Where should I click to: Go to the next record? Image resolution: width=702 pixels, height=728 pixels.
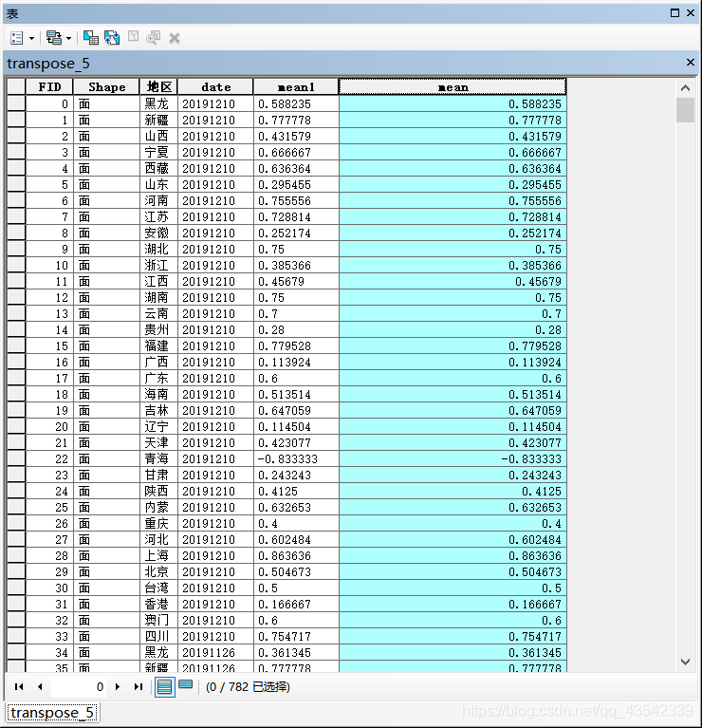(118, 686)
